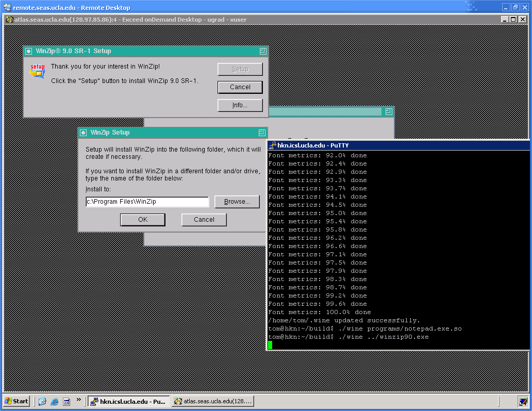Click the Browse... button
The width and height of the screenshot is (532, 411).
pos(237,202)
